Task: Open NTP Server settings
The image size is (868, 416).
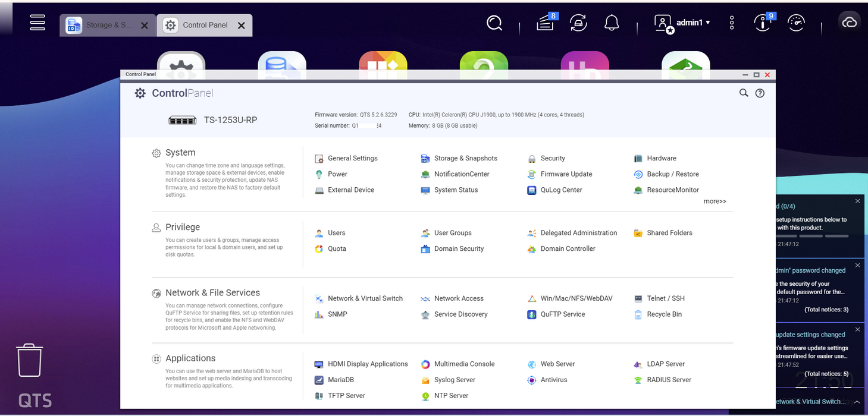Action: point(445,396)
